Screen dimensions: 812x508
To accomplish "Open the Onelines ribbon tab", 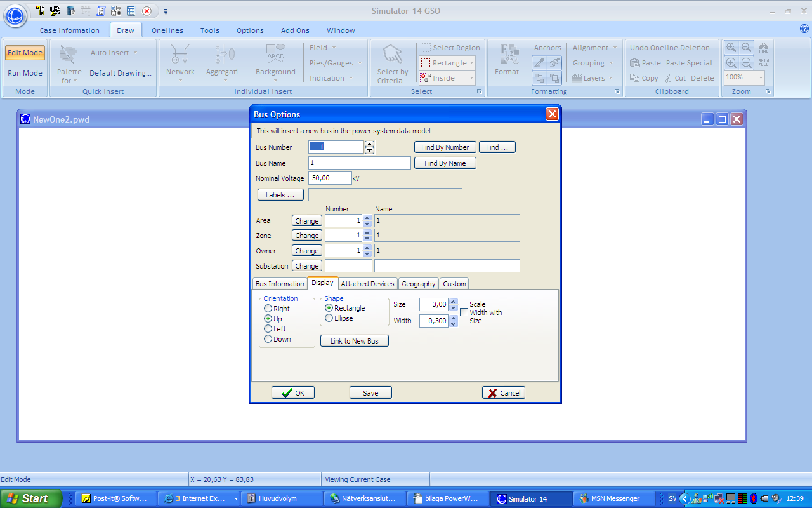I will coord(168,30).
